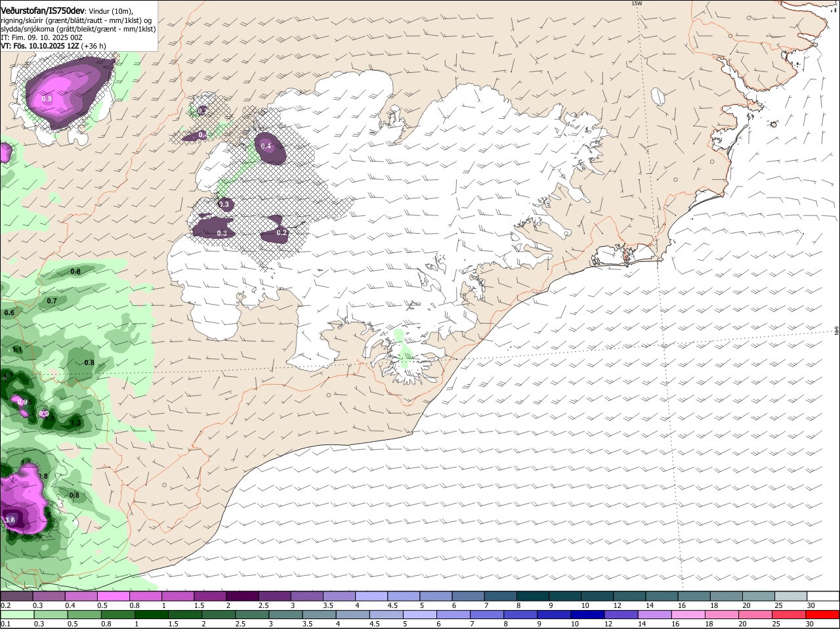This screenshot has height=629, width=840.
Task: Click the 15W longitude label
Action: coord(637,3)
